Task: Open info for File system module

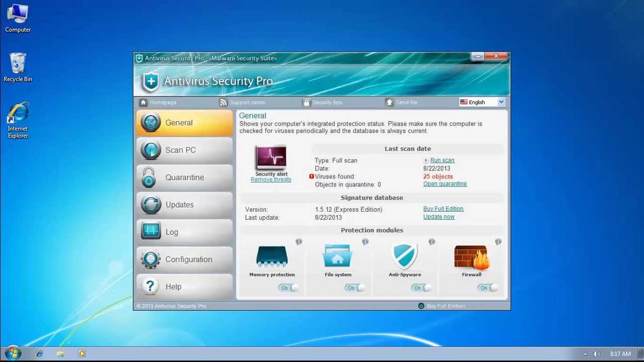Action: (x=365, y=242)
